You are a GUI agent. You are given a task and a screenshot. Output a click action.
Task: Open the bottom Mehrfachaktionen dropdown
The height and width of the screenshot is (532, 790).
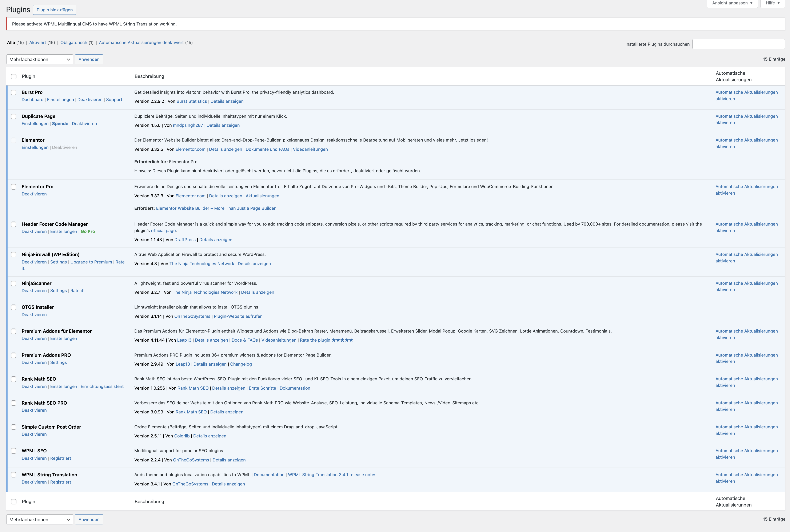point(40,519)
